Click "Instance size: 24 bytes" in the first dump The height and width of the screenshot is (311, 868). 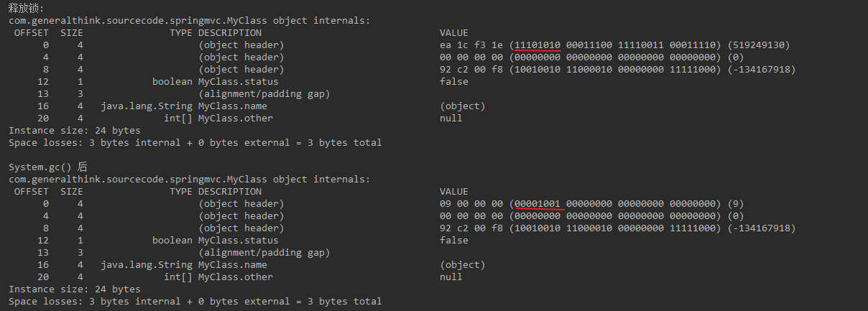tap(75, 130)
